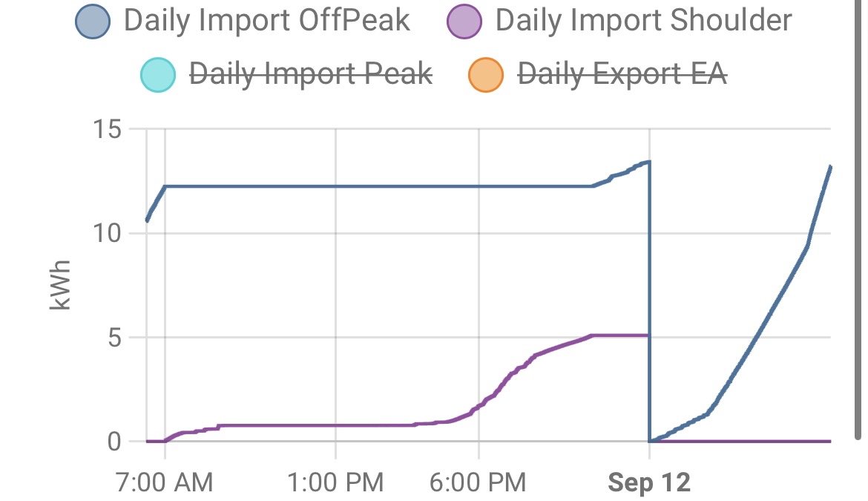Select the Sep 12 date marker
The height and width of the screenshot is (501, 868).
pyautogui.click(x=649, y=483)
